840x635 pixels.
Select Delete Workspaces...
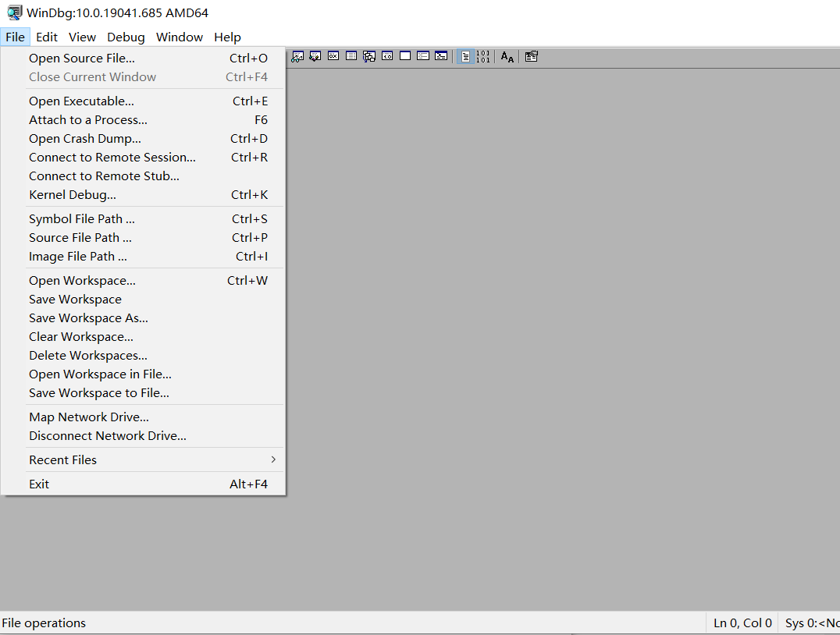143,355
